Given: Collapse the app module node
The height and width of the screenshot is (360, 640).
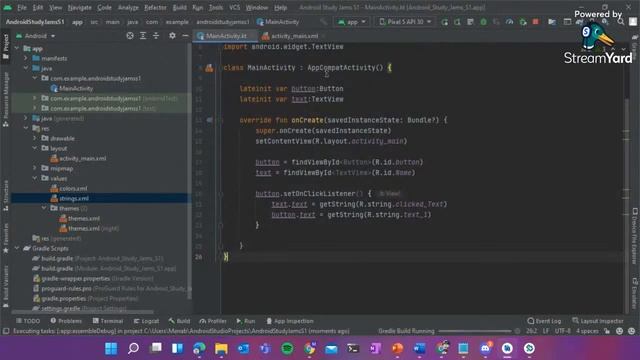Looking at the screenshot, I should tap(17, 48).
